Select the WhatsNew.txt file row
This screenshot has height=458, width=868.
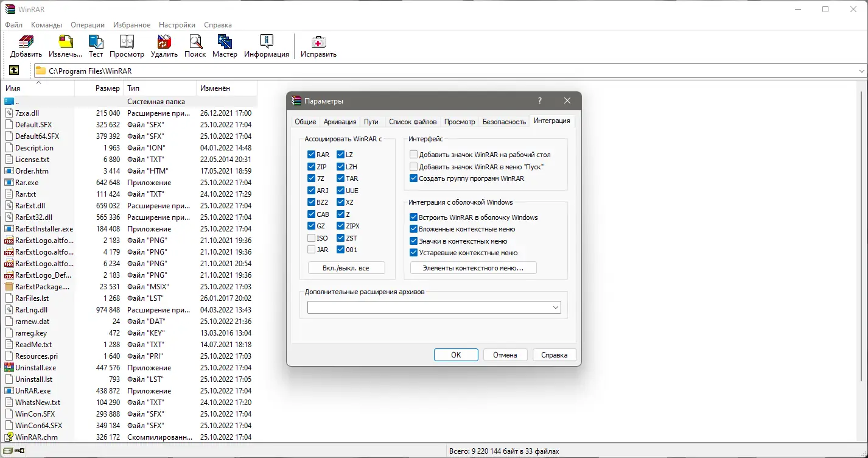pyautogui.click(x=129, y=402)
